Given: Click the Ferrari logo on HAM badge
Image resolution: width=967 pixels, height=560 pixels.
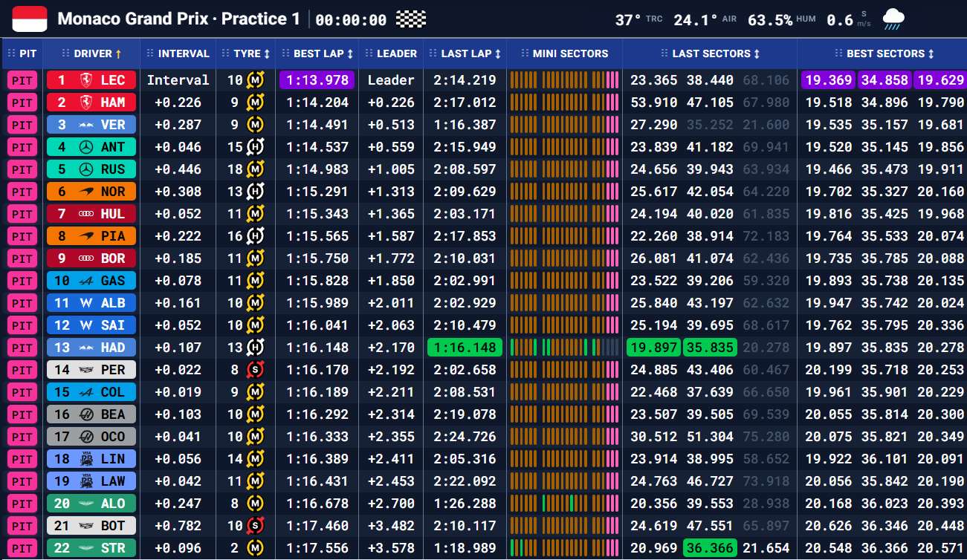Looking at the screenshot, I should [80, 102].
